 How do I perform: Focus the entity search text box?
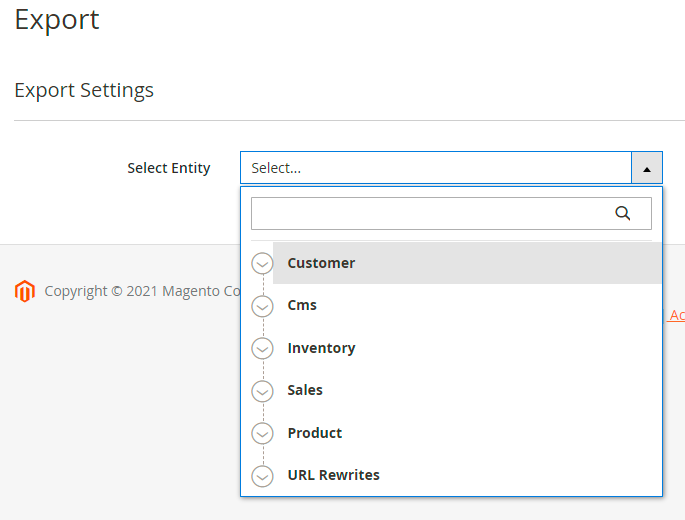(x=430, y=213)
